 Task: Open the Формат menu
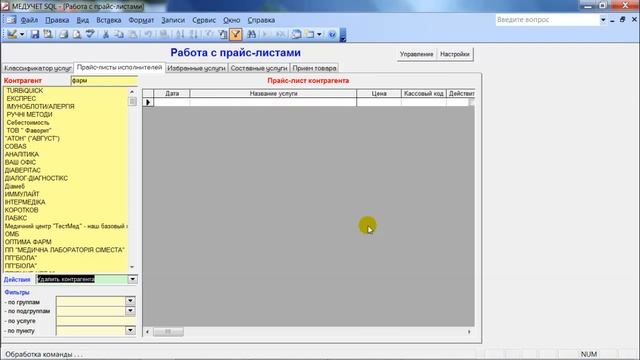point(141,20)
